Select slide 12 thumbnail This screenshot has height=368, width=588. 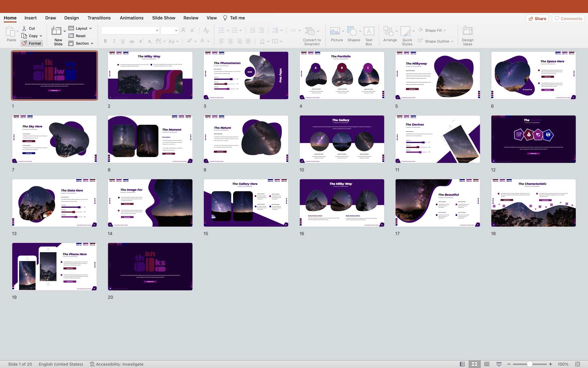[533, 139]
